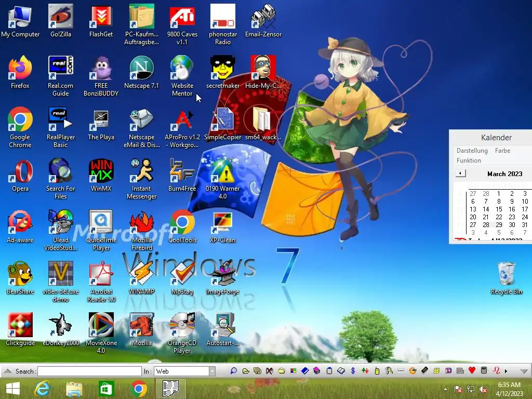Open Action Center flag tray icon
532x399 pixels.
[458, 389]
